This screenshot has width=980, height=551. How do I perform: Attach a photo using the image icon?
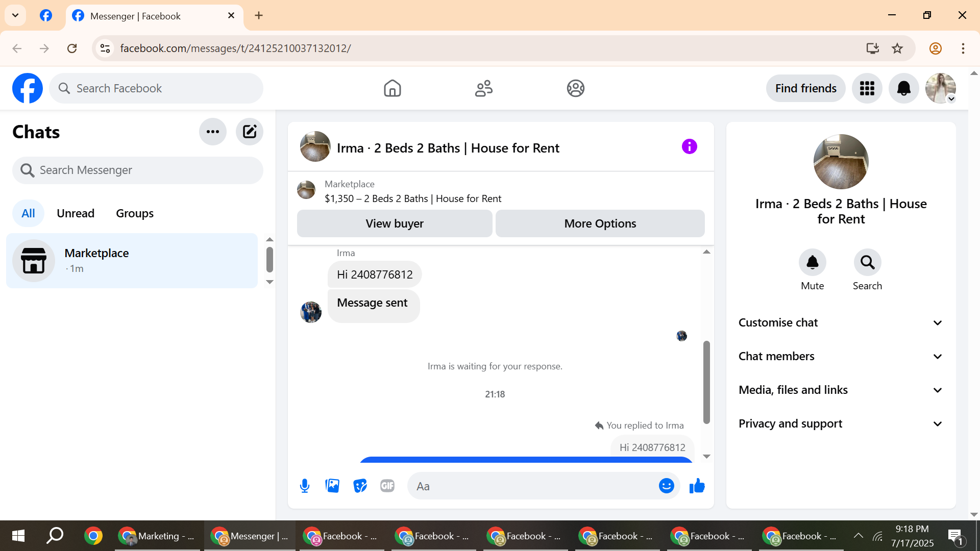pos(332,486)
